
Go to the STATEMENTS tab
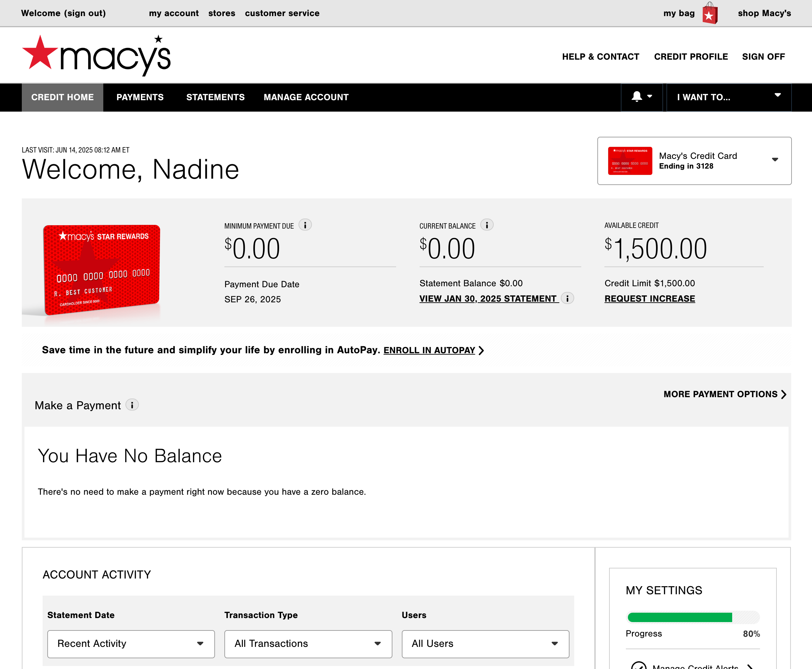pyautogui.click(x=215, y=97)
